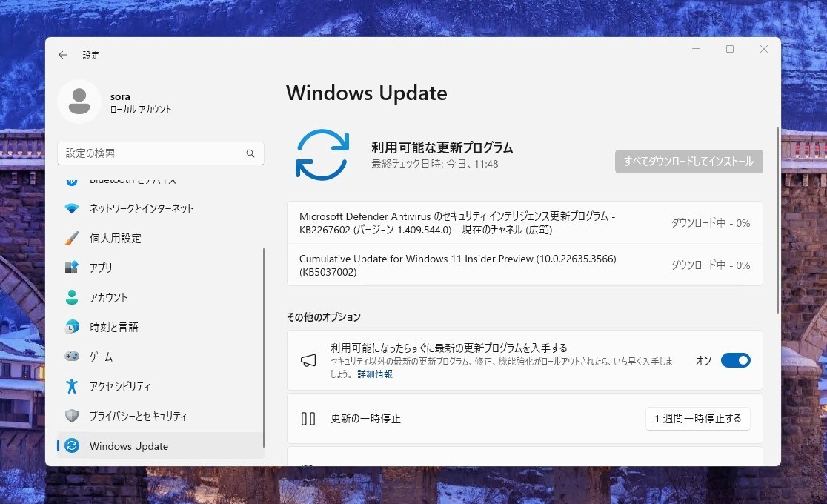Select the ゲーム controller icon
The image size is (827, 504).
71,357
